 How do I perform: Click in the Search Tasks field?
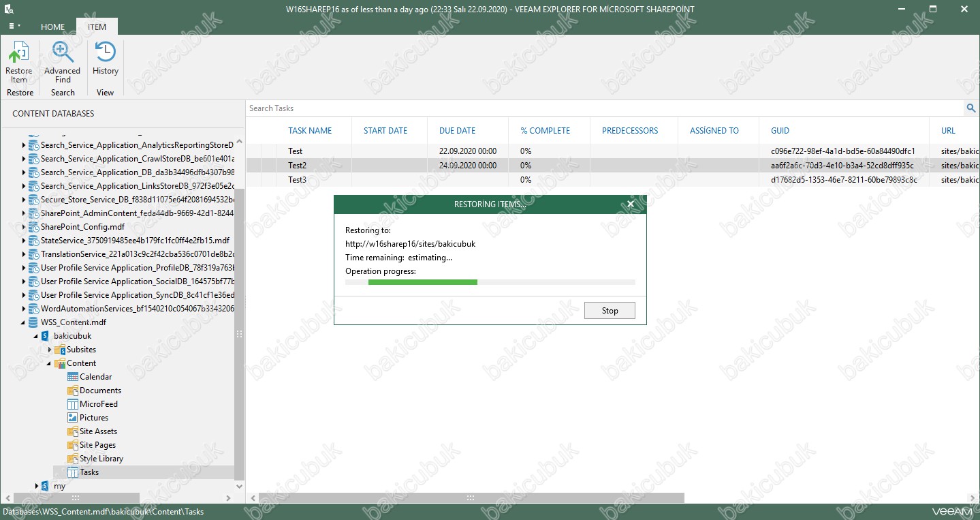[x=605, y=108]
